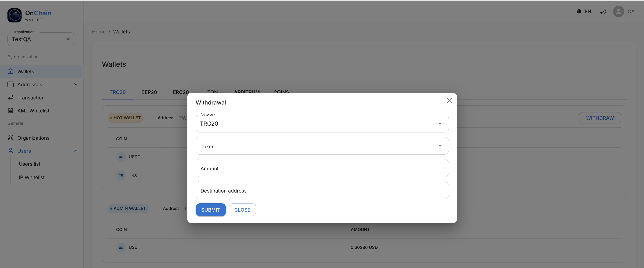Screen dimensions: 644x268
Task: Click the globe language icon
Action: pos(579,11)
